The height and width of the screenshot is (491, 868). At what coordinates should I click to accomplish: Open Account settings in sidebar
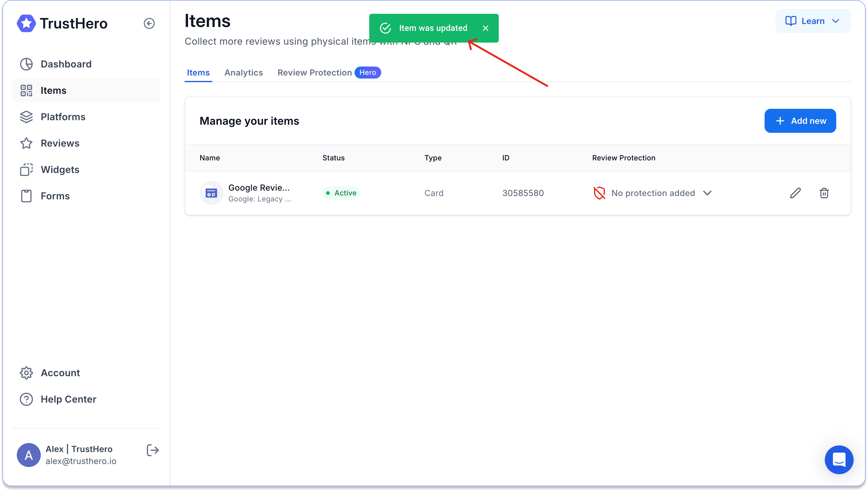point(60,373)
